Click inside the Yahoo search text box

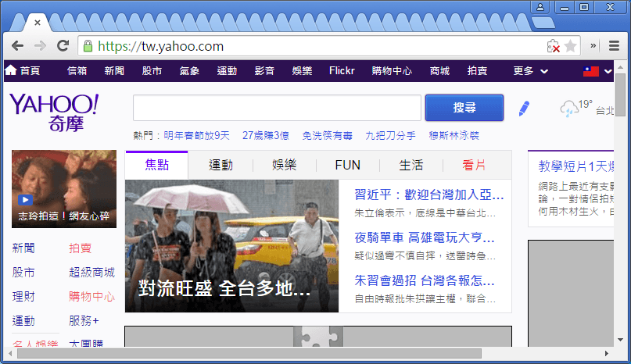tap(277, 108)
